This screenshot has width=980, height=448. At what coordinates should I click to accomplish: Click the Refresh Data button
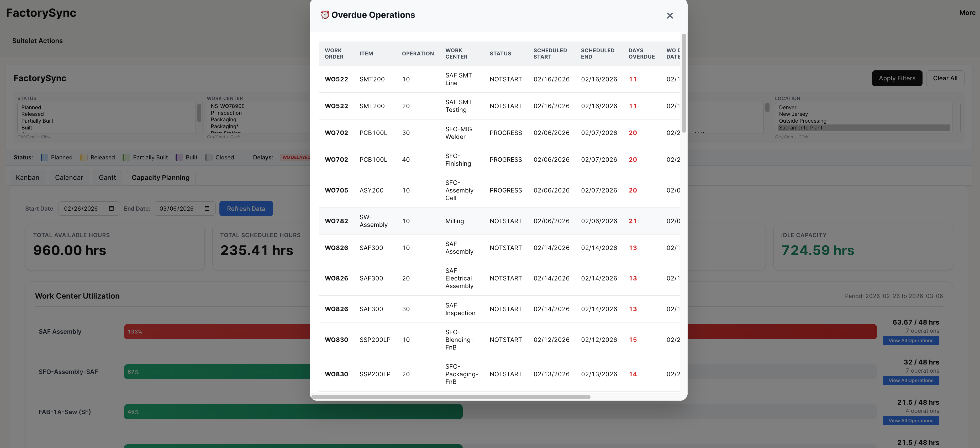click(246, 209)
